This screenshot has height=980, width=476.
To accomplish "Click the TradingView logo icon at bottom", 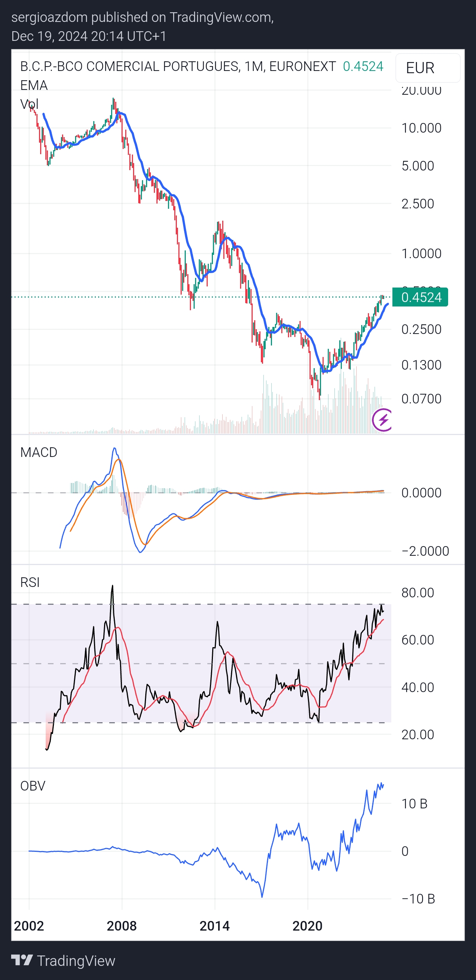I will [x=22, y=960].
